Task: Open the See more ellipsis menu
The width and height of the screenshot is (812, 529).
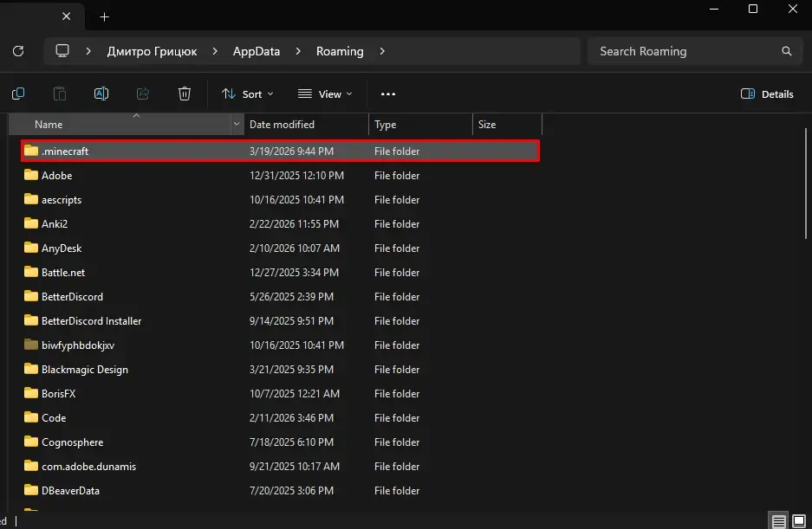Action: click(x=387, y=94)
